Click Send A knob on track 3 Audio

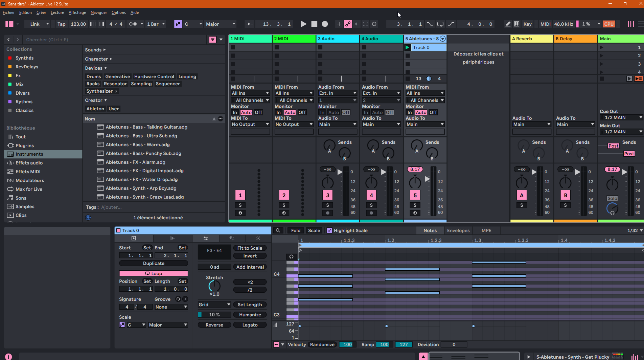pos(329,145)
